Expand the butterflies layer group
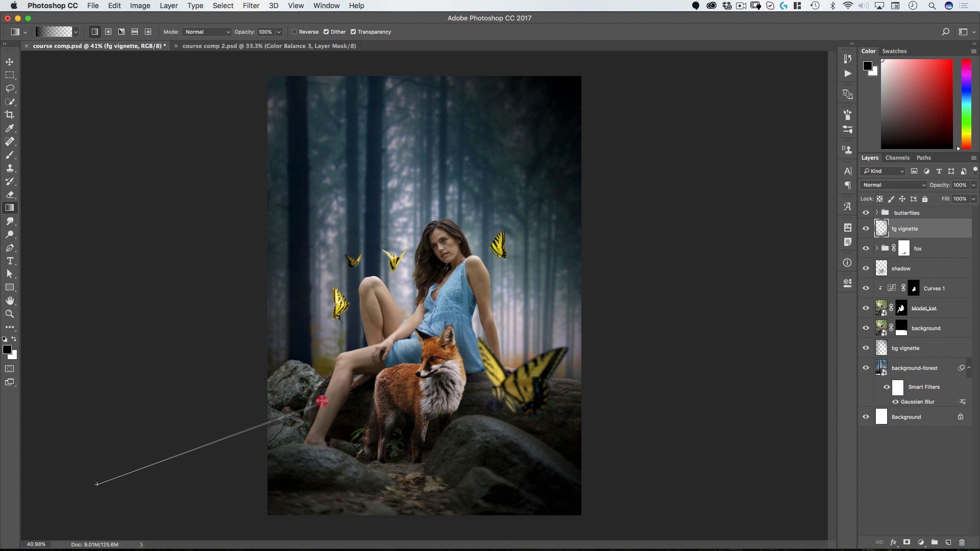Image resolution: width=980 pixels, height=551 pixels. (x=877, y=213)
